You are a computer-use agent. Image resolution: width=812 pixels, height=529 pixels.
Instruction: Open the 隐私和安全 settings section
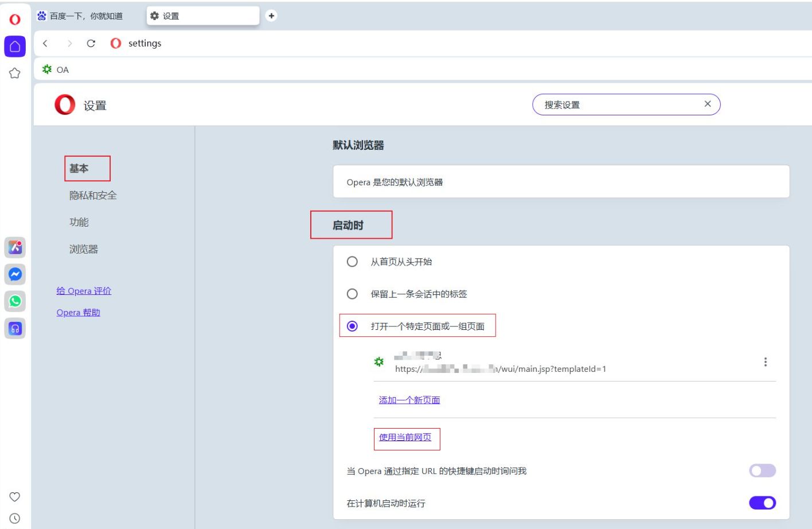tap(93, 195)
